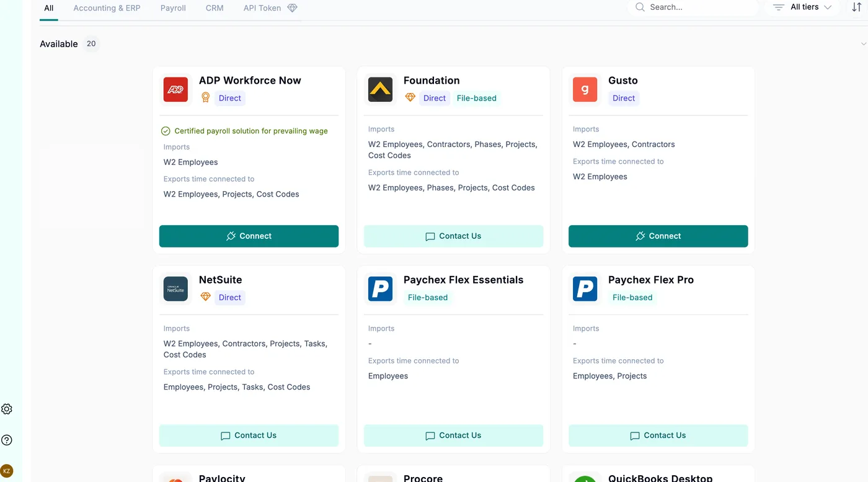
Task: Collapse the Available section chevron
Action: [864, 44]
